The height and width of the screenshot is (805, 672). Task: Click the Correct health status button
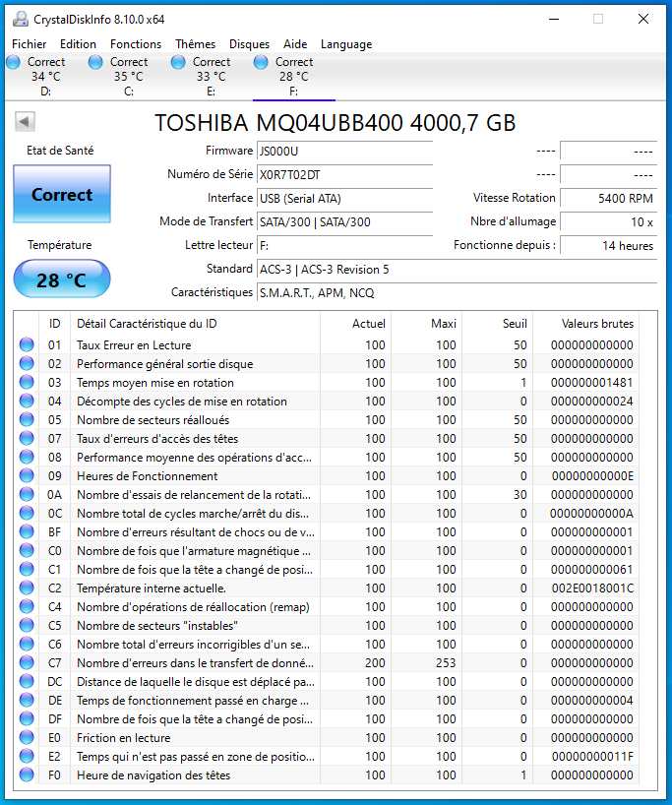tap(62, 194)
